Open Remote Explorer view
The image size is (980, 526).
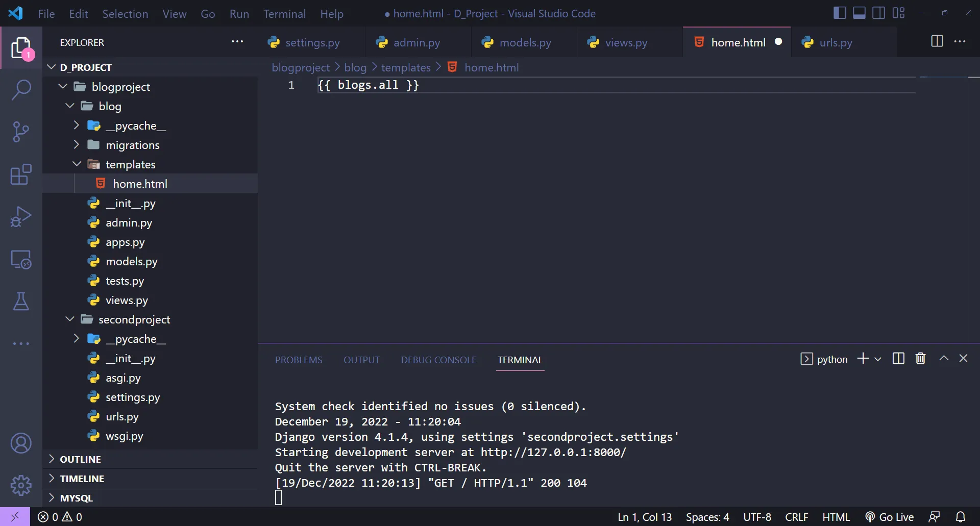[21, 259]
